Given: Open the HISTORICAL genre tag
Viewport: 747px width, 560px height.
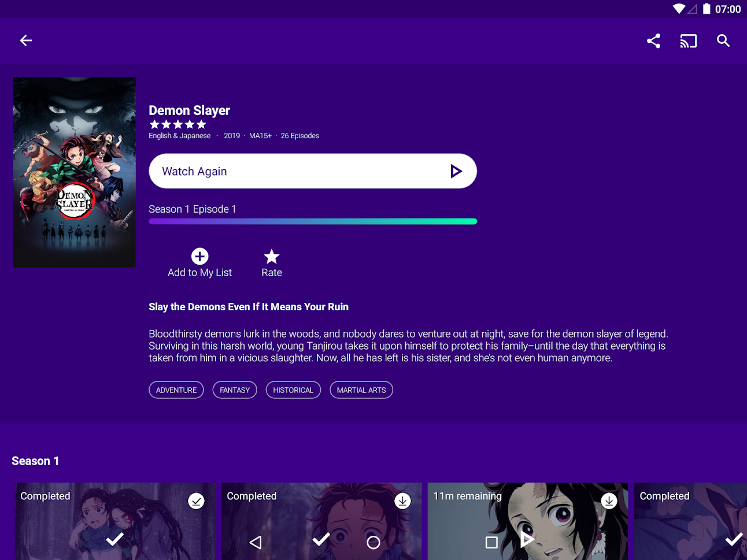Looking at the screenshot, I should [293, 390].
